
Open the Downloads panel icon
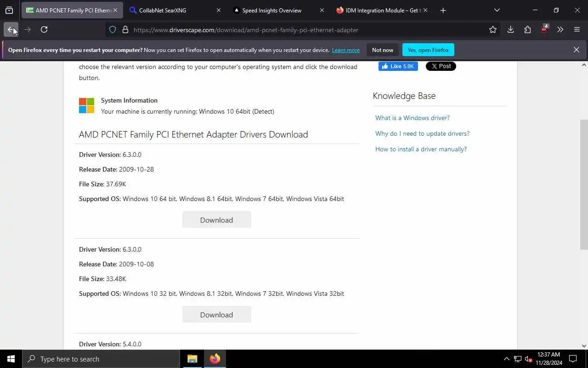(510, 29)
